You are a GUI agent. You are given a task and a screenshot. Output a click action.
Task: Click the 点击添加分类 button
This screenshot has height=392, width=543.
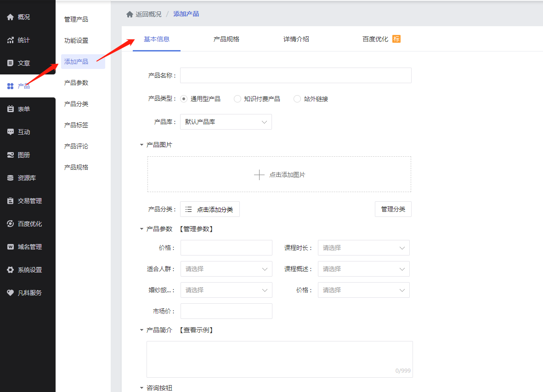coord(210,209)
